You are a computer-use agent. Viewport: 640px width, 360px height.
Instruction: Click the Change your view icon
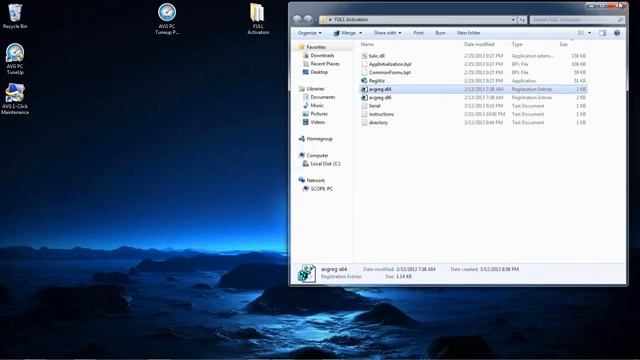tap(580, 33)
